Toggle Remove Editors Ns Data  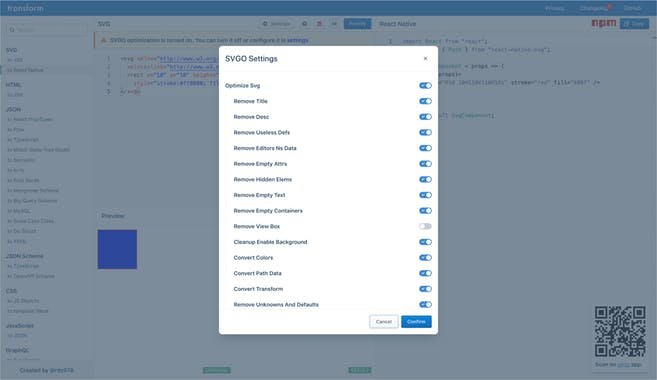tap(425, 148)
